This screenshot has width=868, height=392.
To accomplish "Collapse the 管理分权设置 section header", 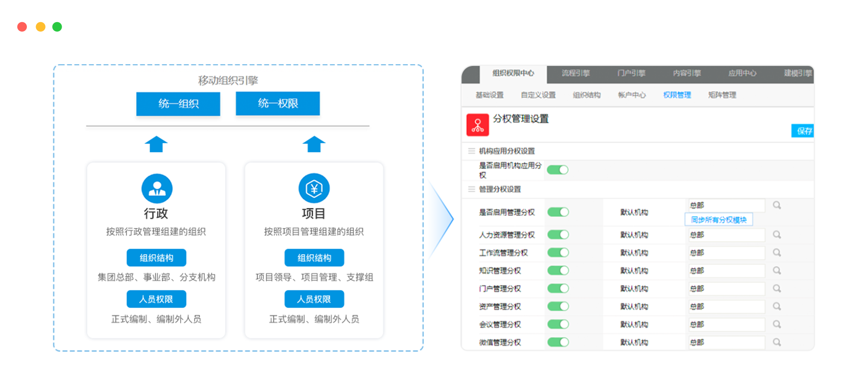I will (472, 189).
